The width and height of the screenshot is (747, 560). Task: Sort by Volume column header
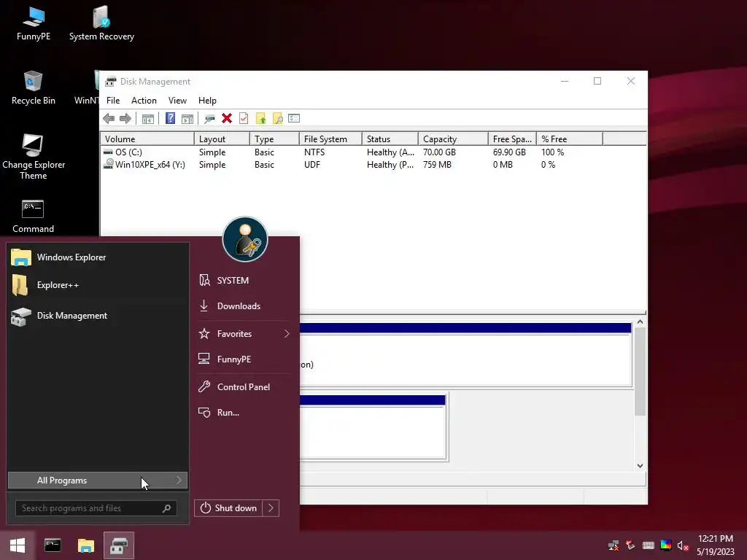(147, 139)
